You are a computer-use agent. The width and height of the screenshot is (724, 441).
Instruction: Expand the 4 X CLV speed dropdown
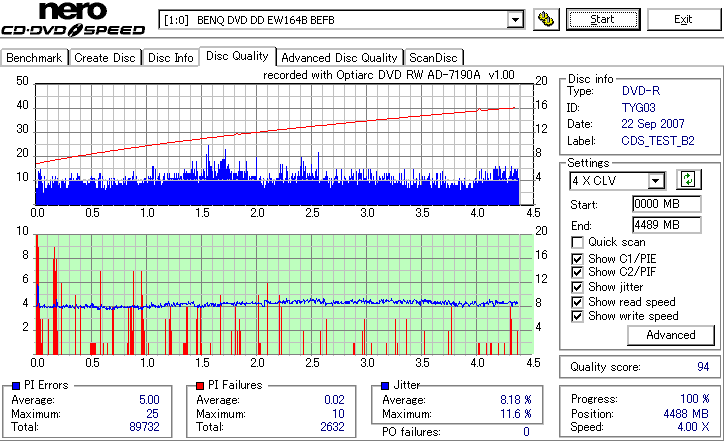(x=656, y=181)
